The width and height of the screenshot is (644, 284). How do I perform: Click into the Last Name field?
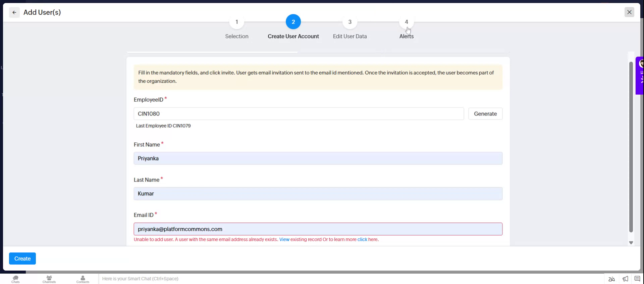click(318, 194)
